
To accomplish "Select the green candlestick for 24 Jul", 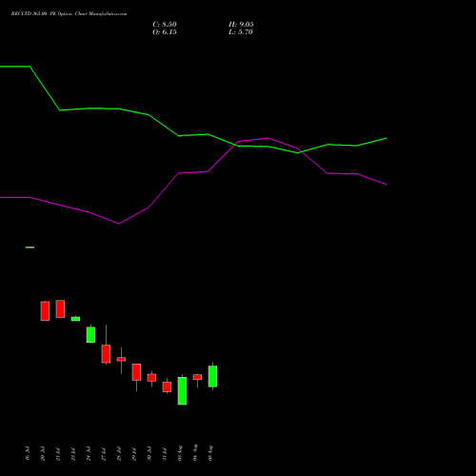I will tap(90, 334).
